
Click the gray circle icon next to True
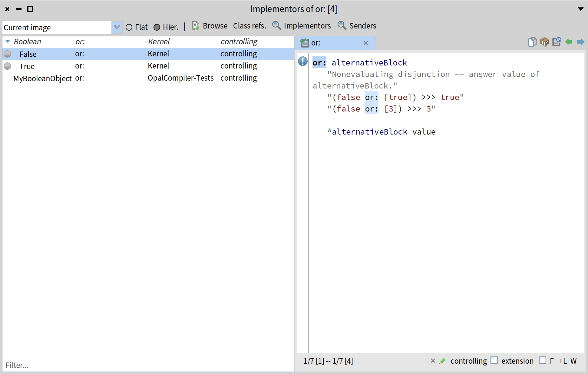(8, 66)
